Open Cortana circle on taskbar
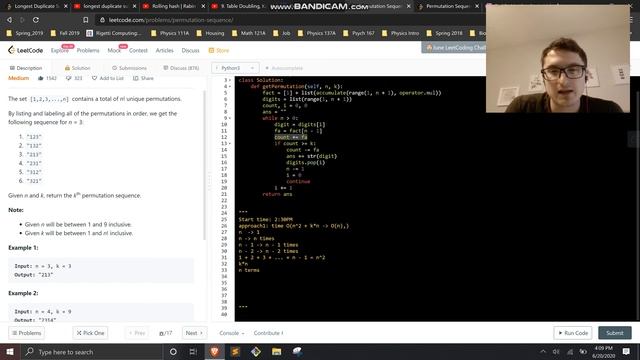This screenshot has width=640, height=360. (x=173, y=351)
